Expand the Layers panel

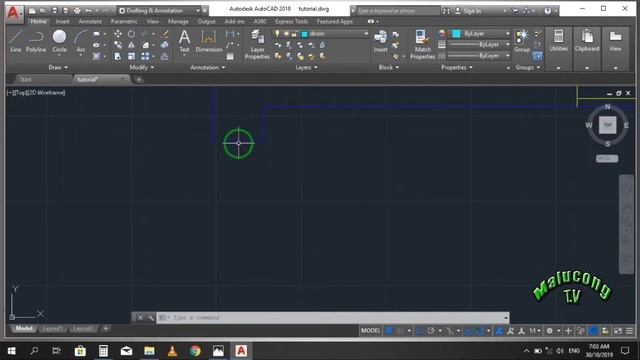tap(306, 67)
